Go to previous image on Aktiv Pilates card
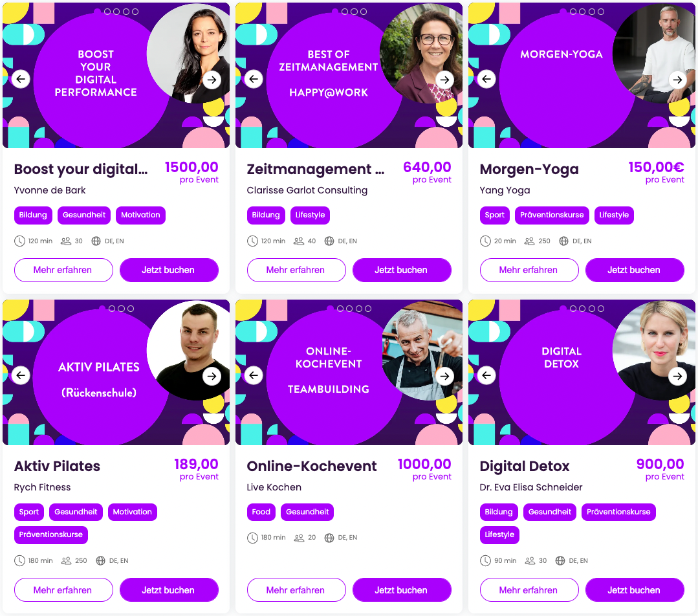The height and width of the screenshot is (616, 698). tap(21, 375)
